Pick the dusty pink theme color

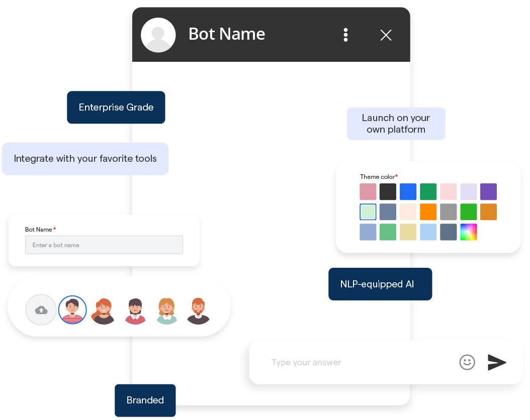click(368, 192)
